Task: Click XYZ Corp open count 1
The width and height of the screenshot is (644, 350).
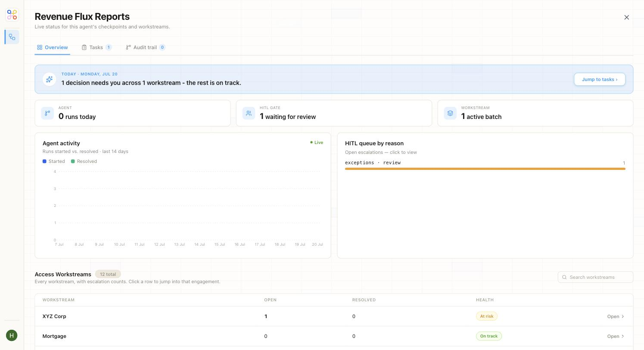Action: point(266,316)
